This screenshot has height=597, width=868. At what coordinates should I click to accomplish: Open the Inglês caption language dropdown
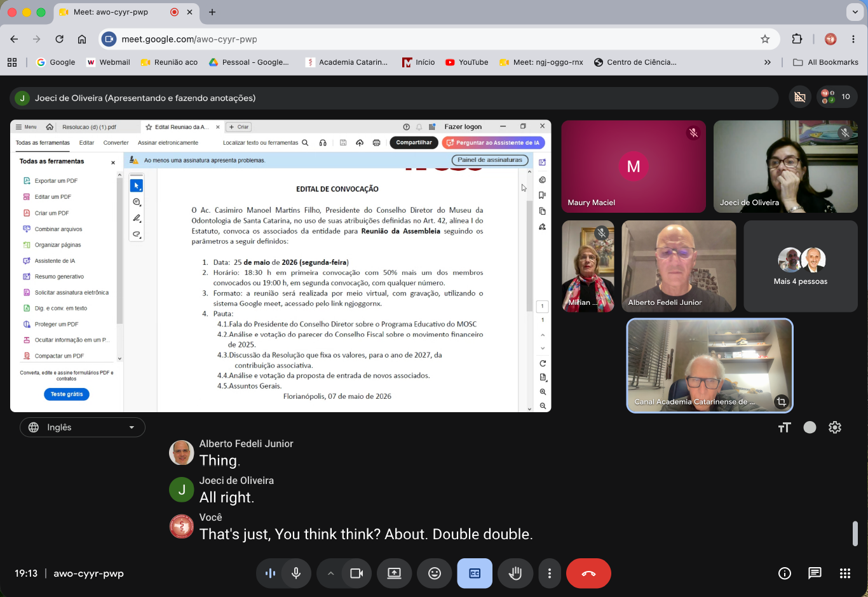[x=83, y=427]
